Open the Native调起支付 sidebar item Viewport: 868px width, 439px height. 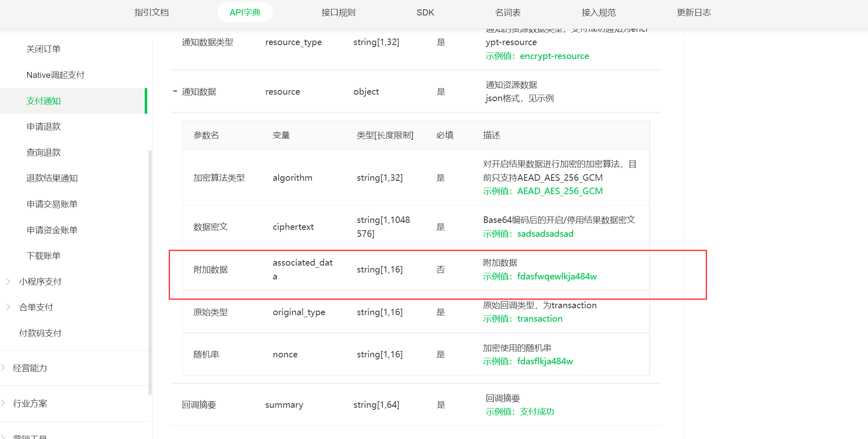pos(55,75)
